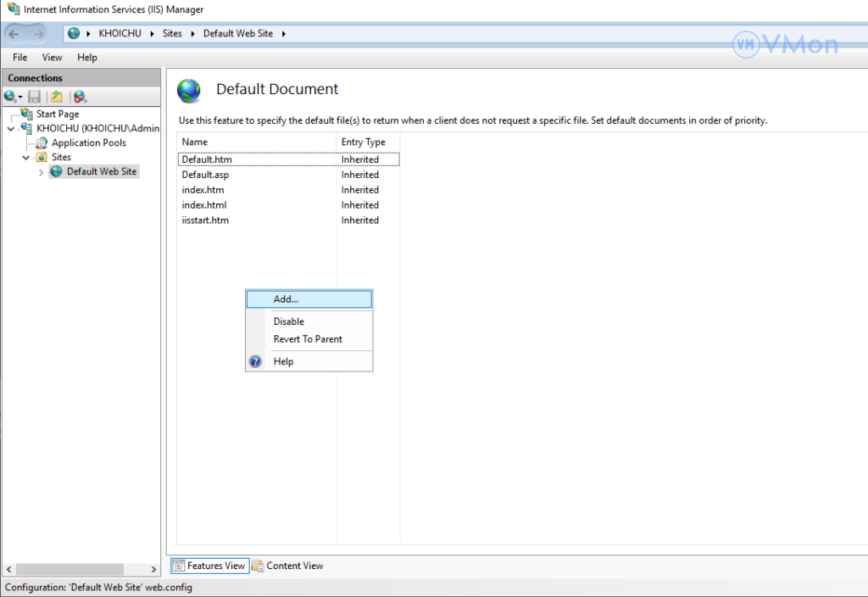Click the globe icon in address bar
This screenshot has width=868, height=597.
point(74,33)
